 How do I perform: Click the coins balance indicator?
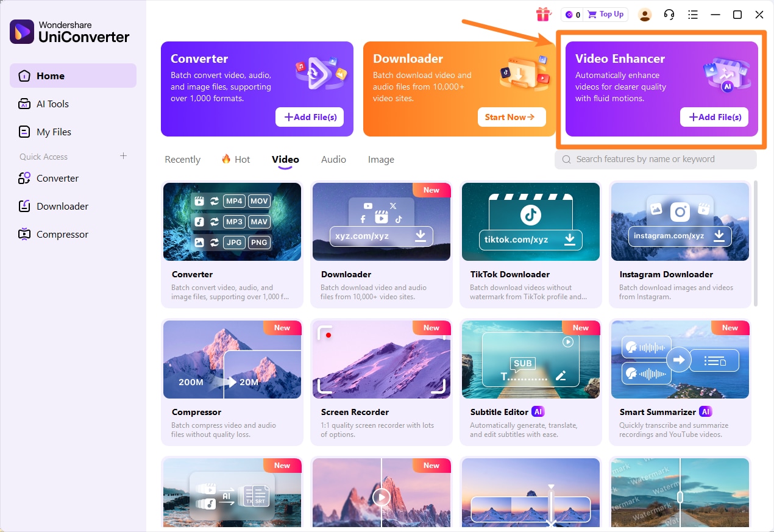(x=572, y=14)
